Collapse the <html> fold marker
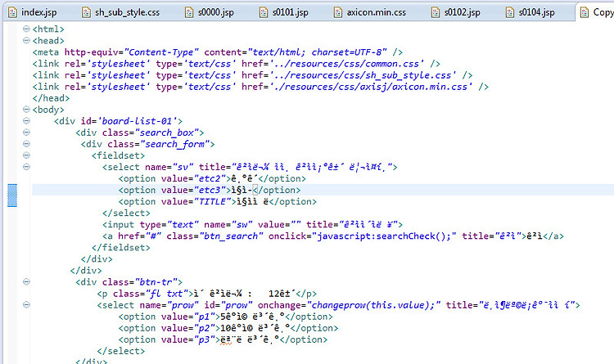 (x=26, y=29)
